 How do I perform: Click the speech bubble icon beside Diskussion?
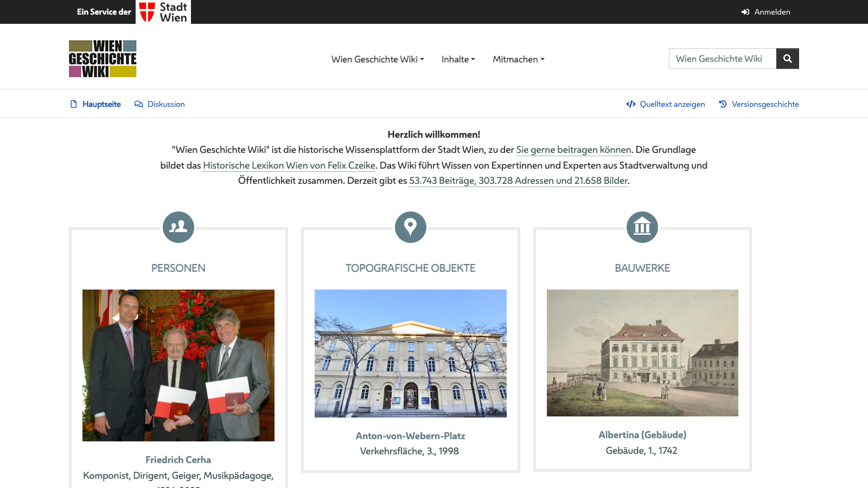[138, 104]
